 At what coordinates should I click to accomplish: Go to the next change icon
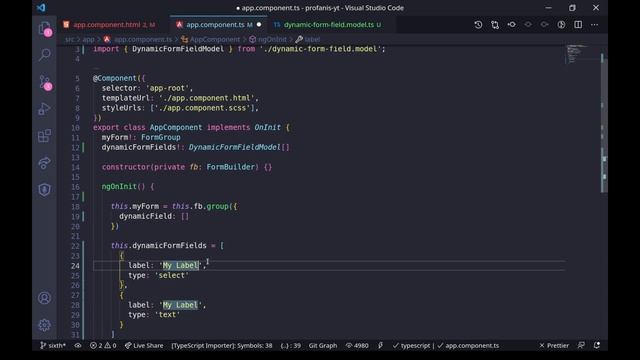tap(544, 24)
